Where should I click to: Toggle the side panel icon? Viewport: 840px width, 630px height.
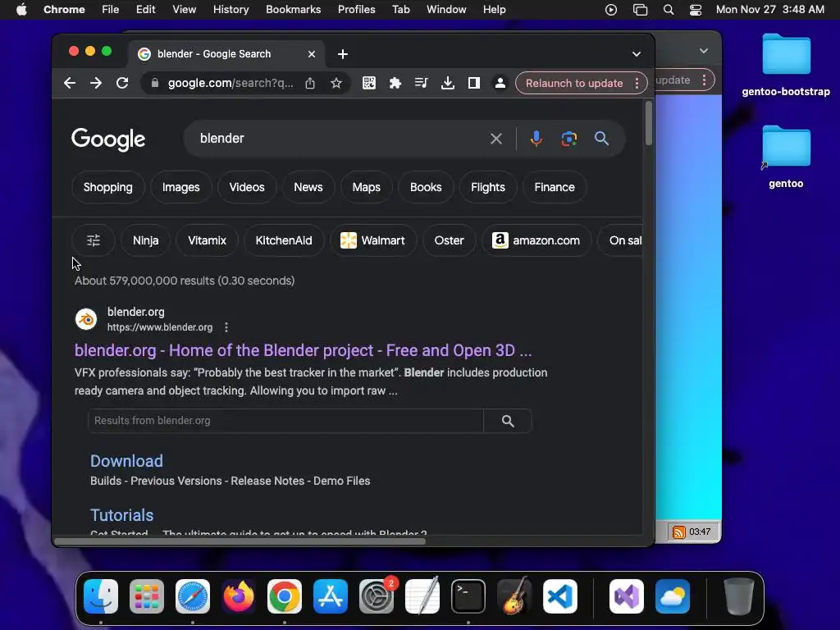click(x=474, y=83)
